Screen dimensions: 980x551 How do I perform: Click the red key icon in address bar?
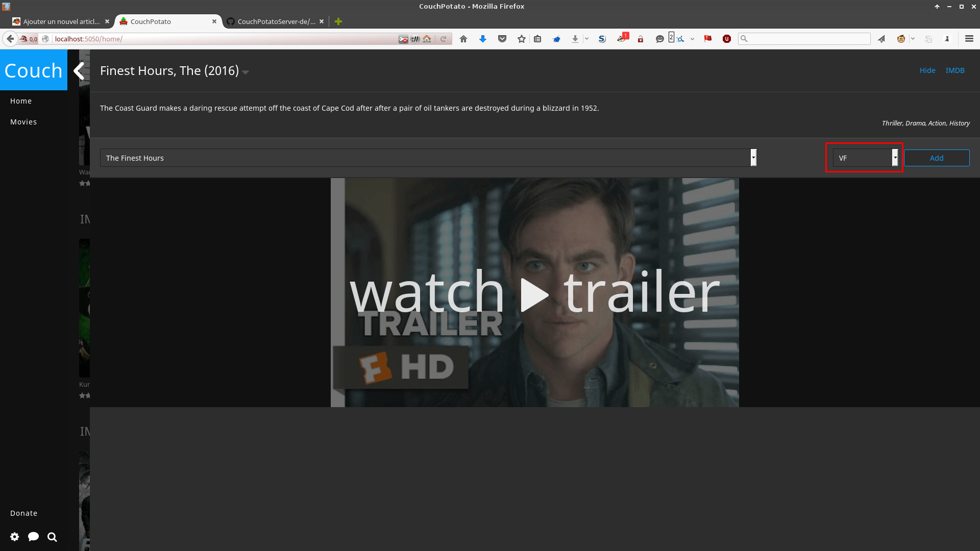403,39
